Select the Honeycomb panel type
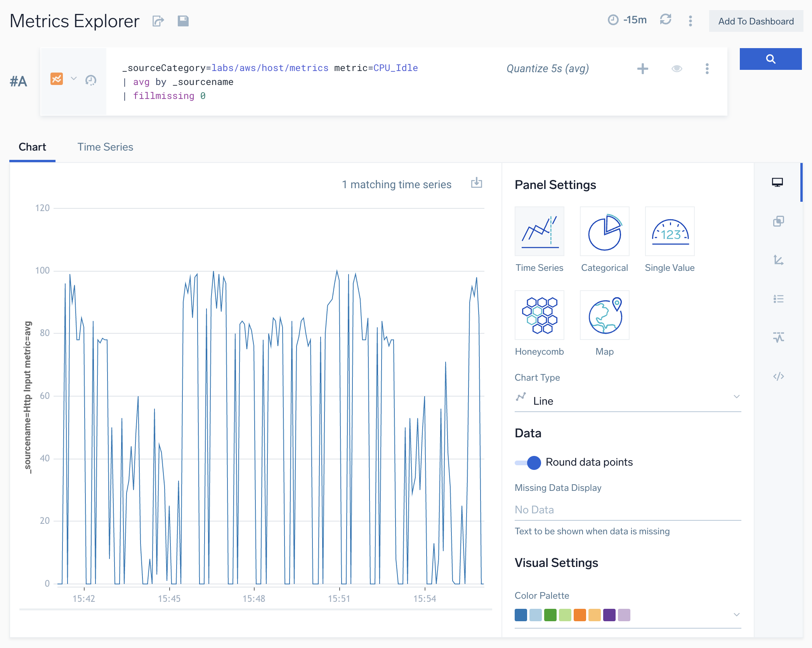 point(539,315)
